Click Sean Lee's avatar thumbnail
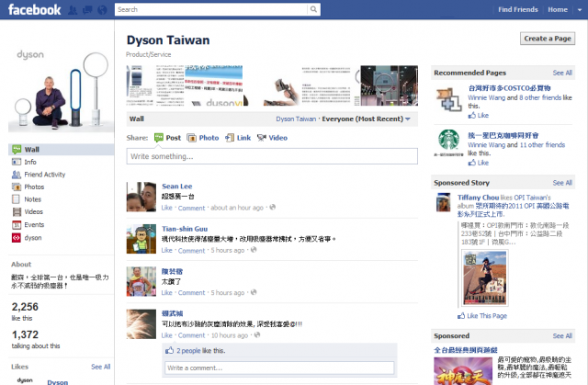588x385 pixels. click(141, 197)
